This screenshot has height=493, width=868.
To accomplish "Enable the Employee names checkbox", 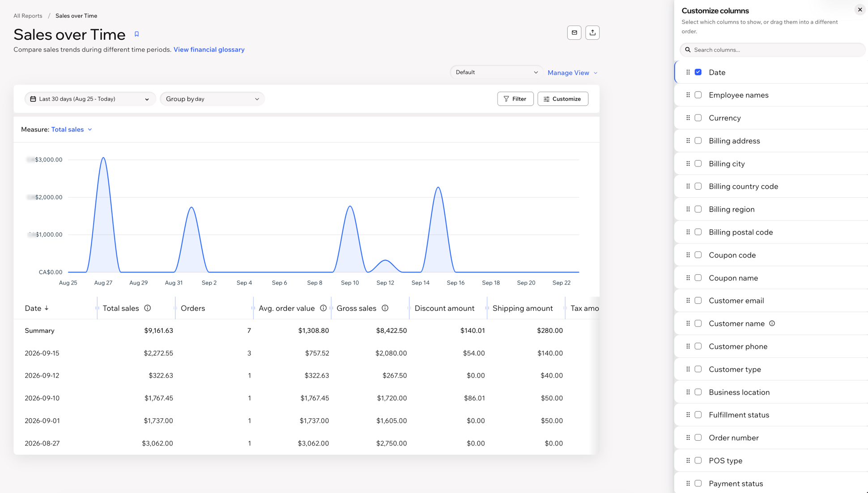I will pos(698,95).
